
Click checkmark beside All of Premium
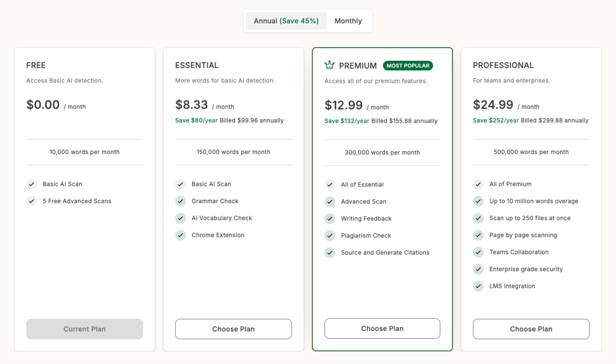pyautogui.click(x=478, y=184)
